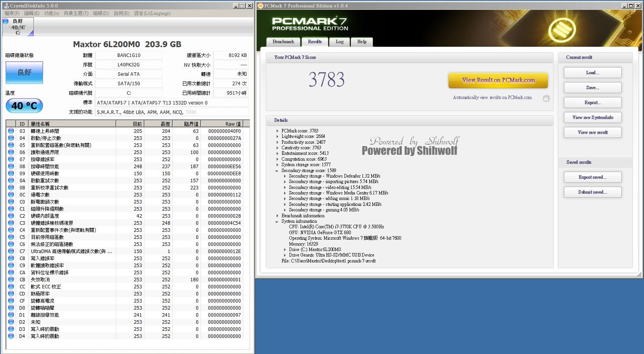Click the 40 °C temperature indicator button
644x354 pixels.
point(24,106)
